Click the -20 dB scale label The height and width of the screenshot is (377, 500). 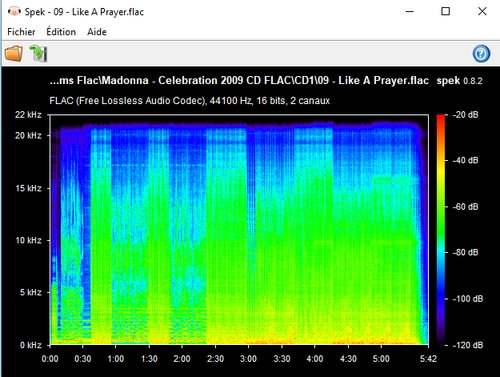coord(466,115)
